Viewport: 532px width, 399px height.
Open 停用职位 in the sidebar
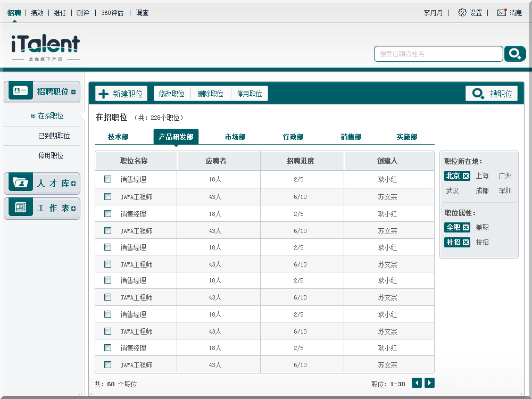pos(51,155)
